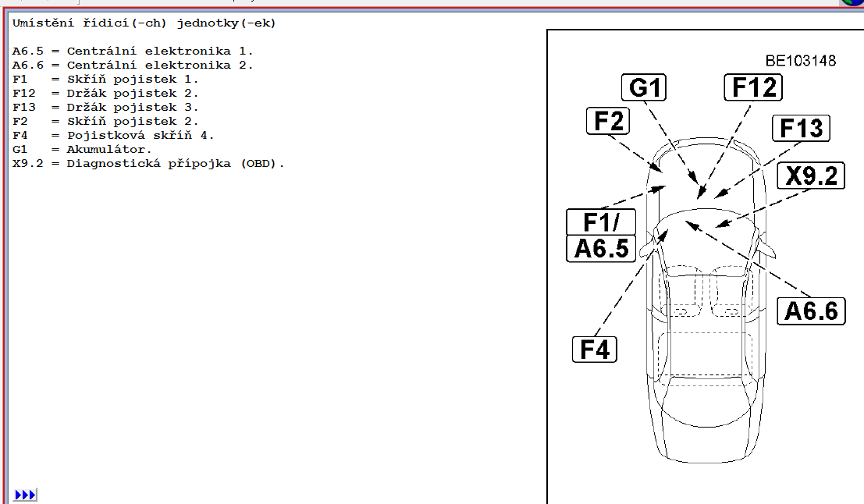Click the F2 fuse box label
Viewport: 864px width, 504px height.
click(607, 121)
